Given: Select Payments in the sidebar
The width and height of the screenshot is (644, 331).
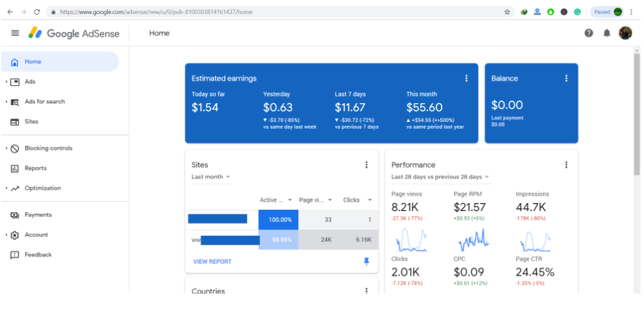Looking at the screenshot, I should click(38, 215).
